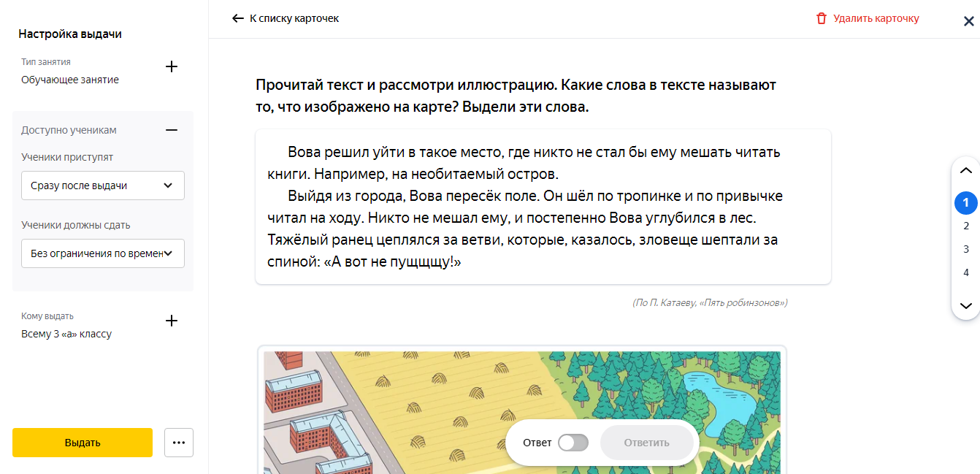Expand the Кому выдать section with plus

(172, 321)
